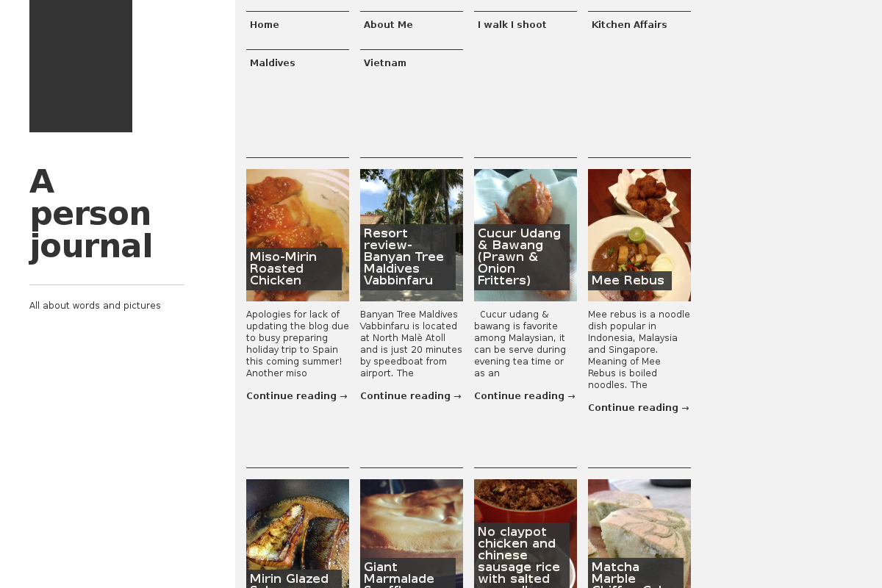The height and width of the screenshot is (588, 882).
Task: Continue reading the Cucur Udang fritters post
Action: pyautogui.click(x=524, y=396)
